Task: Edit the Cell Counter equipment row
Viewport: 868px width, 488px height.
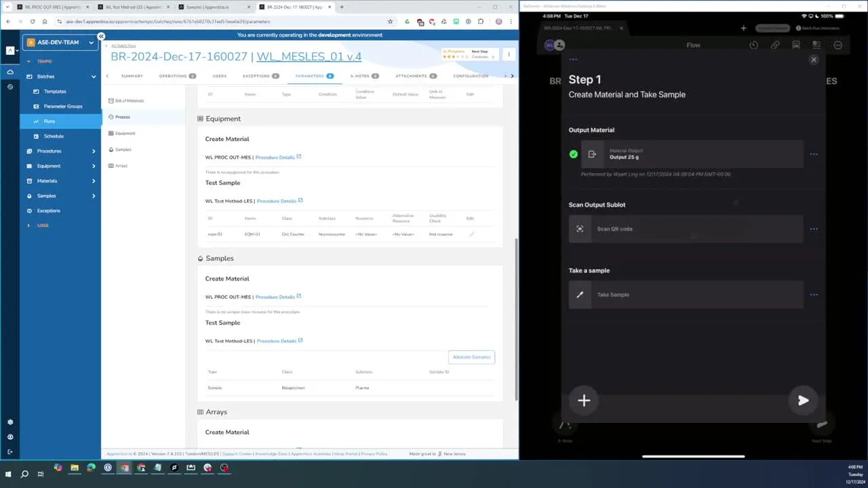Action: (471, 234)
